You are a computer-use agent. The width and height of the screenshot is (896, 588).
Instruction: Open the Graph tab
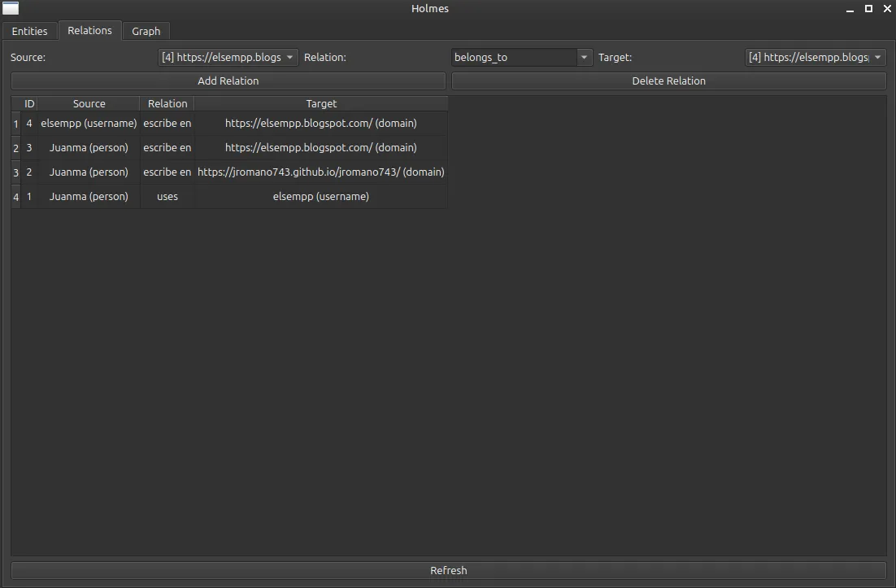(146, 31)
